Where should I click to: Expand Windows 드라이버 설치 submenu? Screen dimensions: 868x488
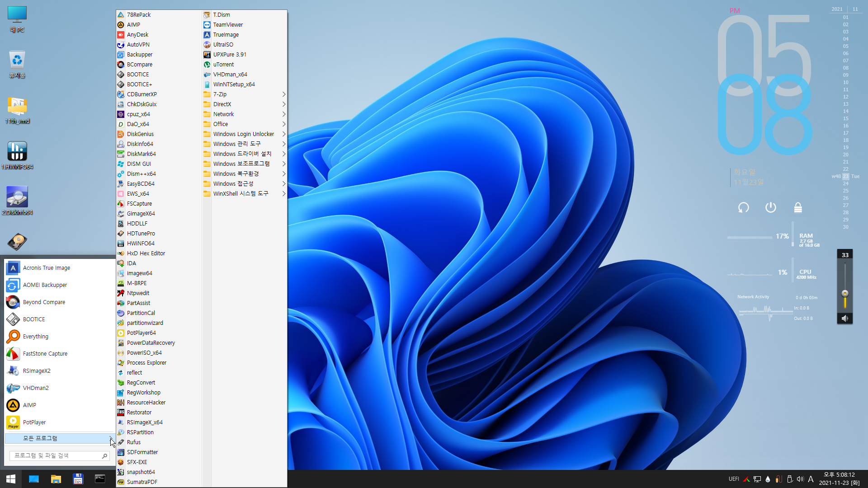(245, 154)
